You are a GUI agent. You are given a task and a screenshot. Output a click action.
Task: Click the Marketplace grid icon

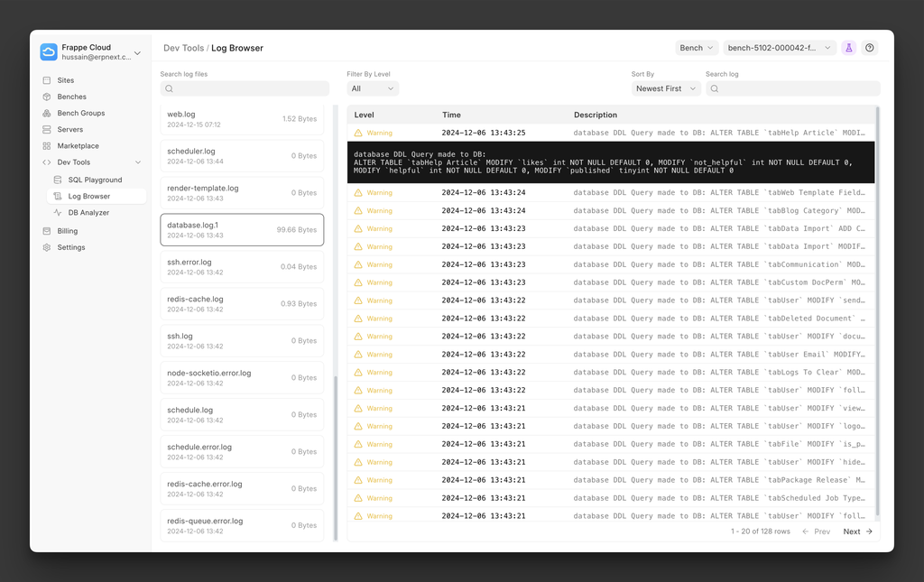[47, 145]
